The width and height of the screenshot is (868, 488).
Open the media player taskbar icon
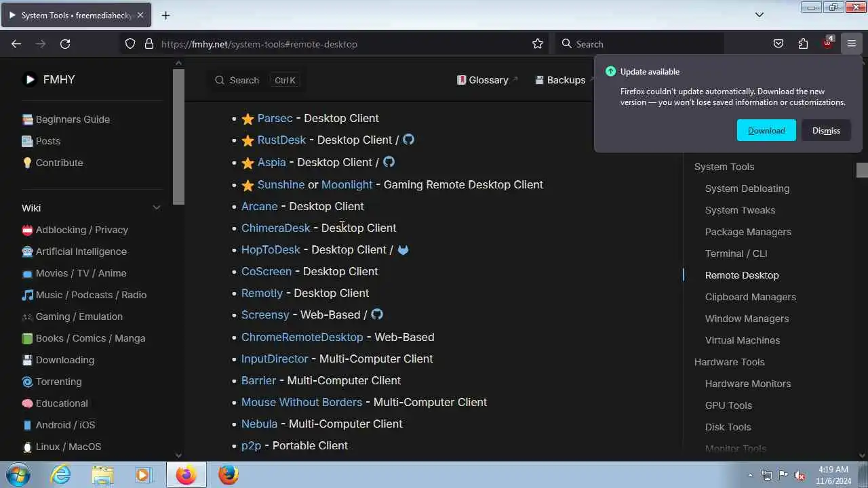[x=143, y=474]
